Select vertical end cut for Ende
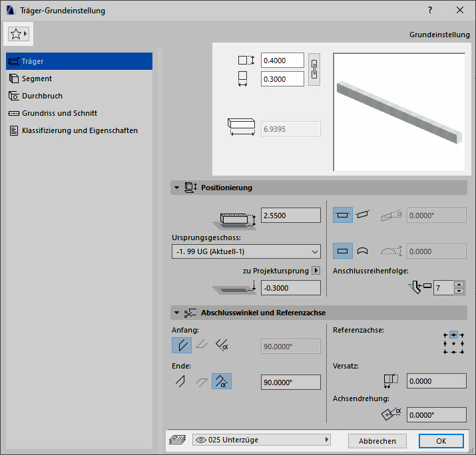 tap(181, 381)
